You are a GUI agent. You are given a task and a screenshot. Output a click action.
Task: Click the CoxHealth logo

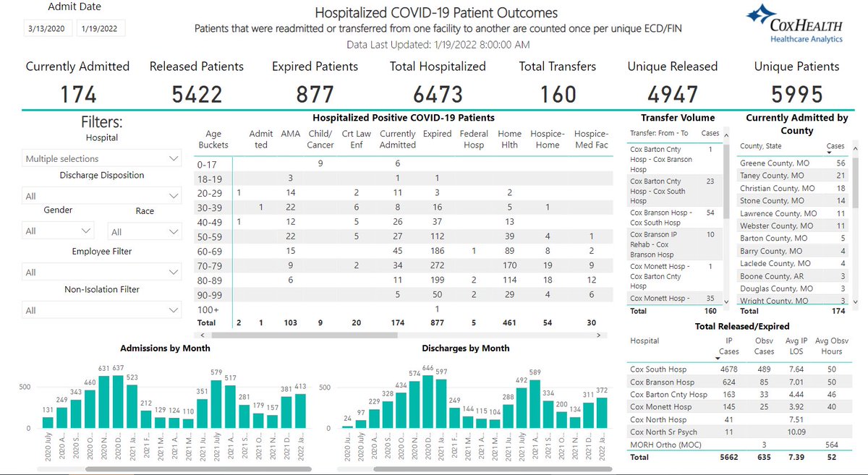(x=795, y=24)
